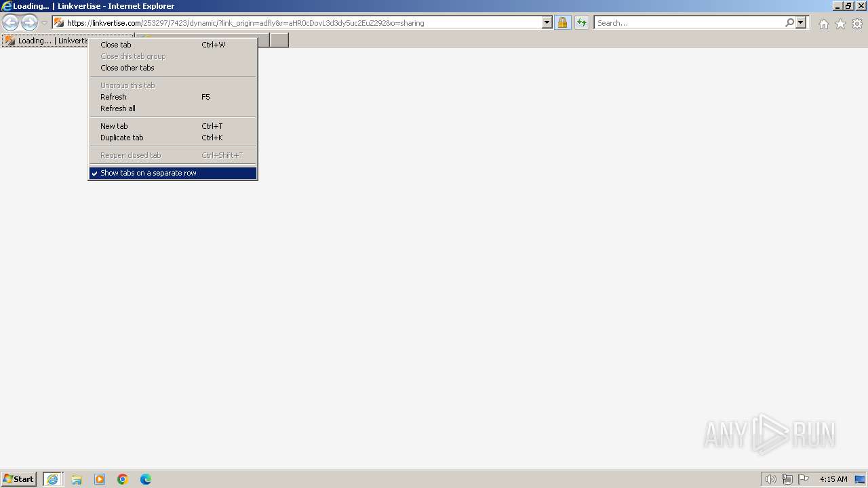868x488 pixels.
Task: Click the Show Desktop button
Action: click(x=861, y=479)
